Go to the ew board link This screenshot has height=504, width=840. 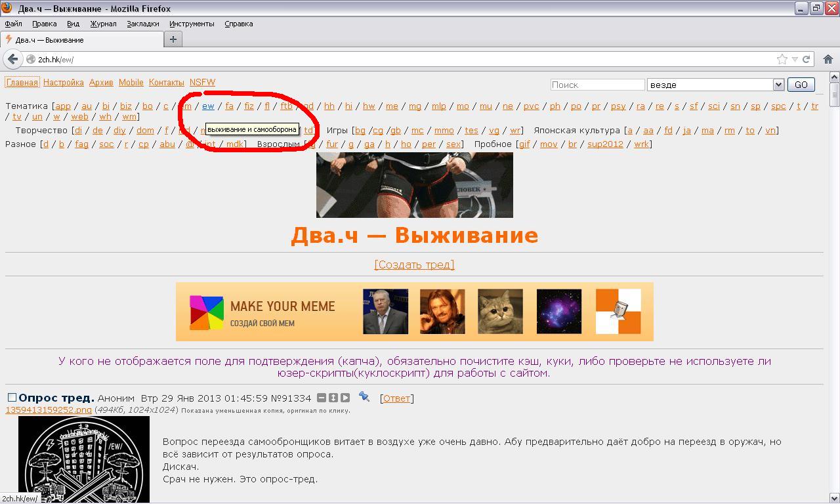pyautogui.click(x=208, y=106)
